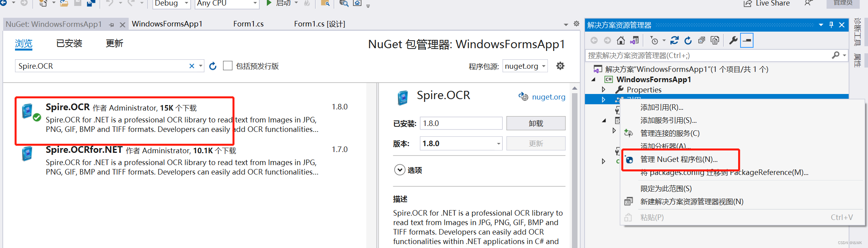Select Add Reference (添加引用) menu item
Screen dimensions: 868x248
(x=662, y=107)
